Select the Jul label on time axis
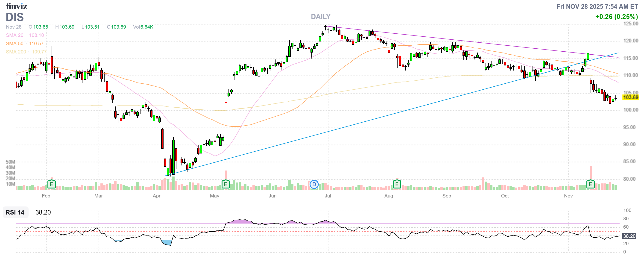The width and height of the screenshot is (644, 259). (328, 196)
